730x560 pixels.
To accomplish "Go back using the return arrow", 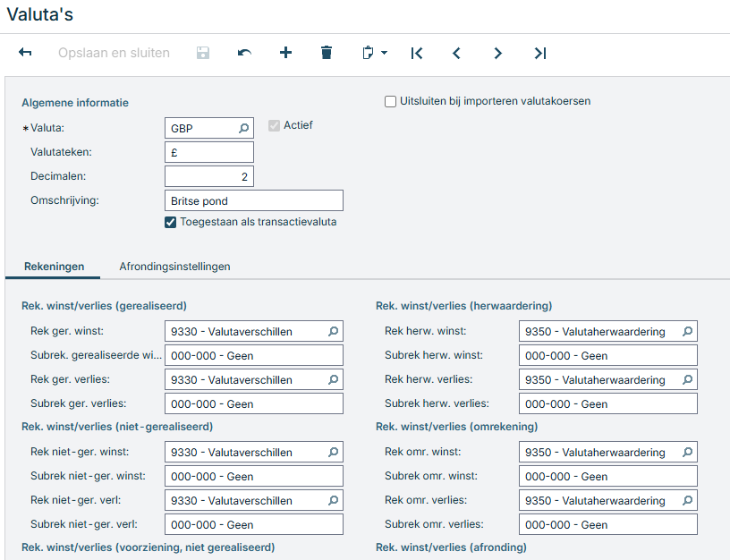I will click(x=25, y=53).
